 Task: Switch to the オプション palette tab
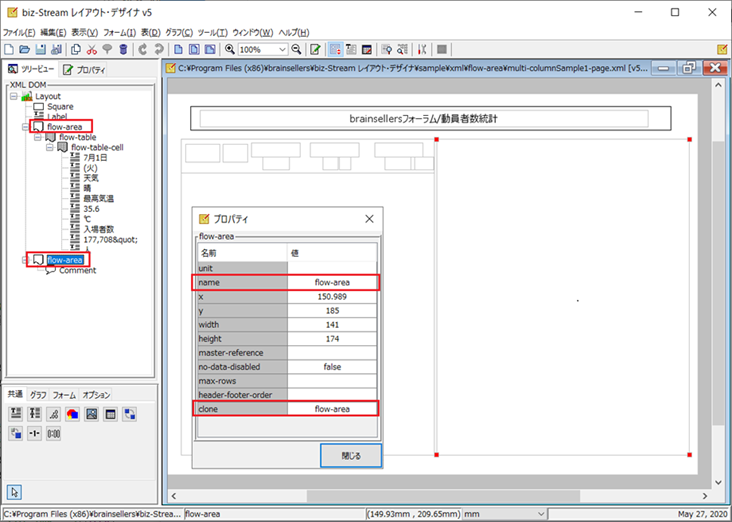(96, 395)
